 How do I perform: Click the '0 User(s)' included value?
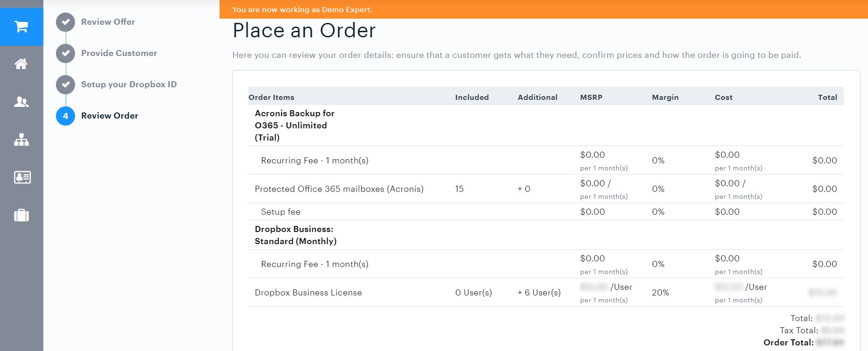point(474,293)
